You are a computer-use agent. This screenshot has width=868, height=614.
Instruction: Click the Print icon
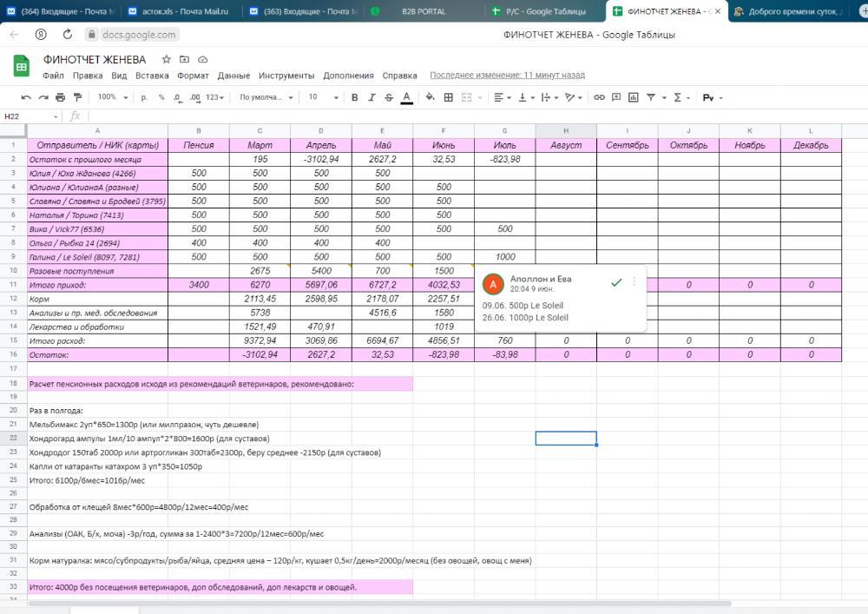pos(61,97)
